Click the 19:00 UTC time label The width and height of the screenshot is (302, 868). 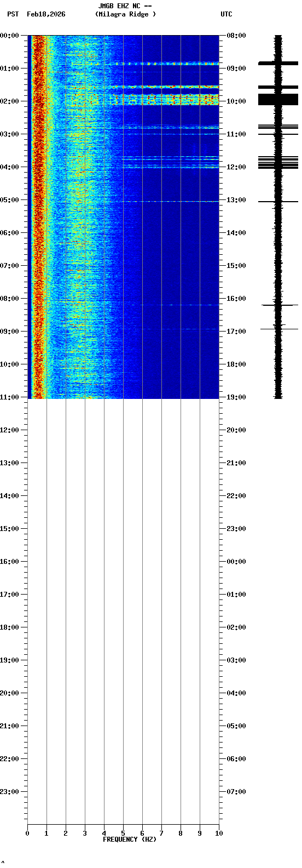tap(236, 397)
